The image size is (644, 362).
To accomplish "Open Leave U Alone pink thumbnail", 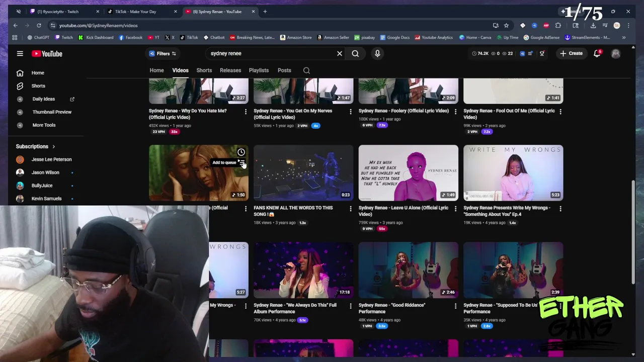I will pos(409,173).
